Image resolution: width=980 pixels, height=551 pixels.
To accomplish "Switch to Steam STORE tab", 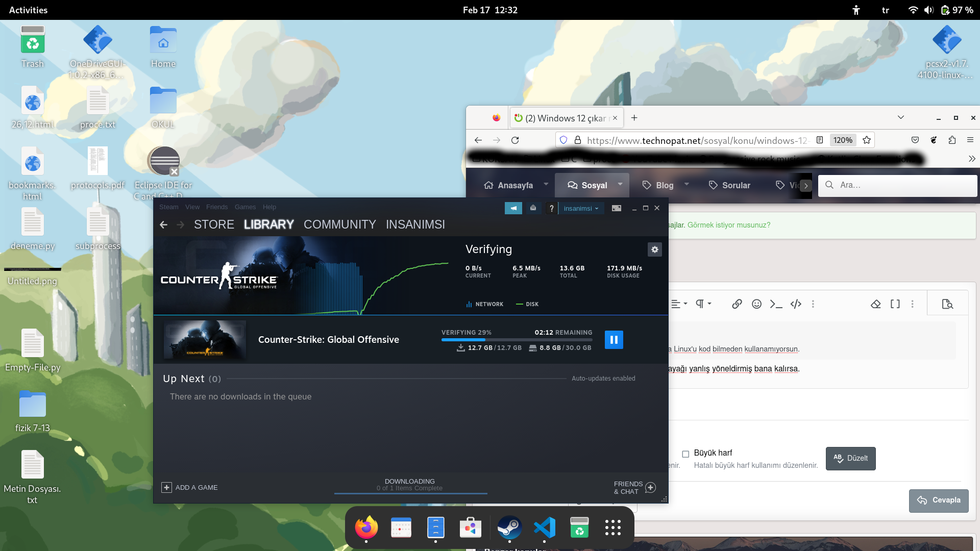I will 214,224.
